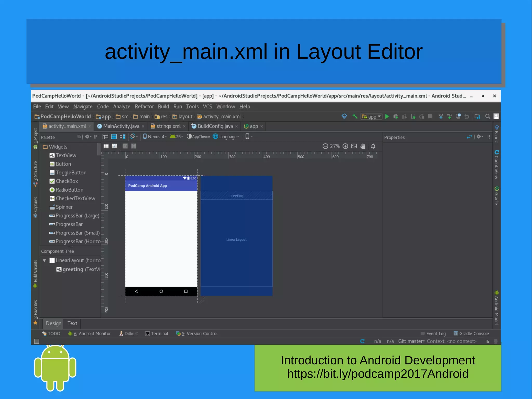Toggle the tool windows button in status bar
Image resolution: width=532 pixels, height=399 pixels.
(x=37, y=341)
